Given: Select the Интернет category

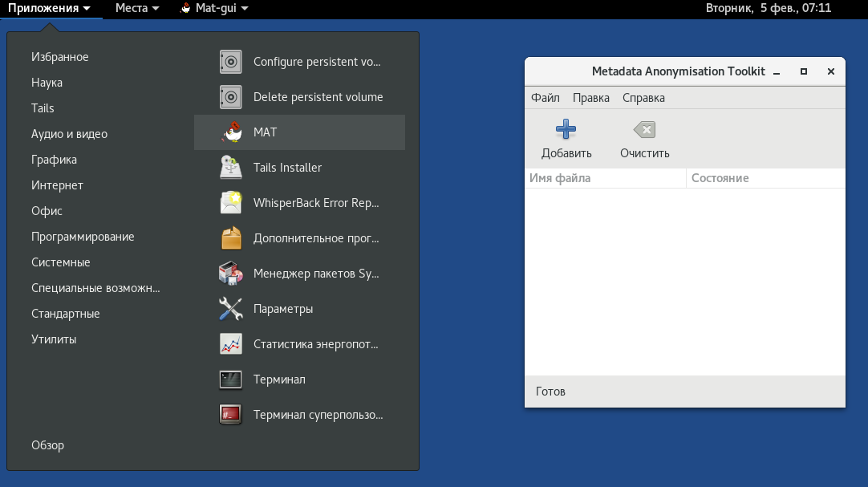Looking at the screenshot, I should (x=57, y=185).
